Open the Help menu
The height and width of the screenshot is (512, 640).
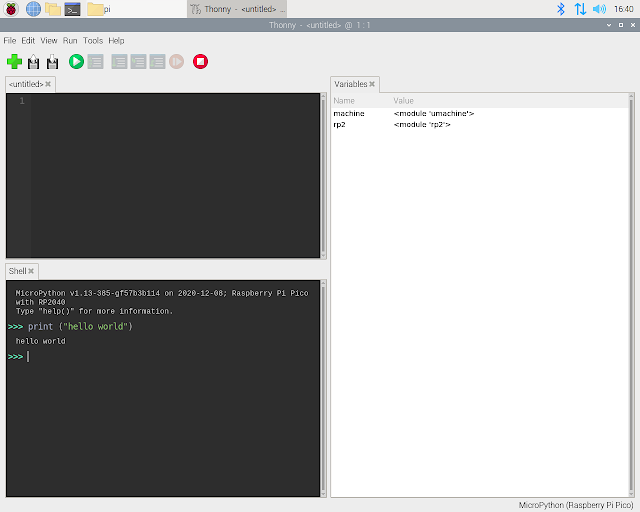pos(116,40)
